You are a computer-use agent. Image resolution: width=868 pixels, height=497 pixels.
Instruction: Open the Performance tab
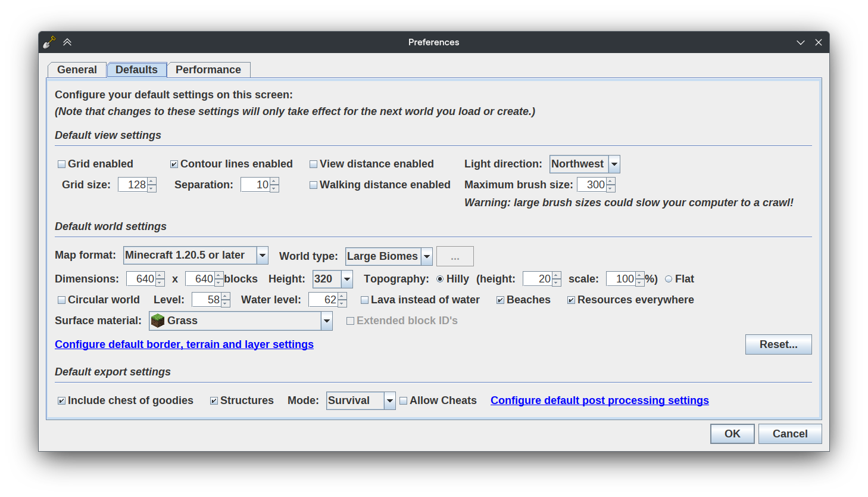[208, 70]
